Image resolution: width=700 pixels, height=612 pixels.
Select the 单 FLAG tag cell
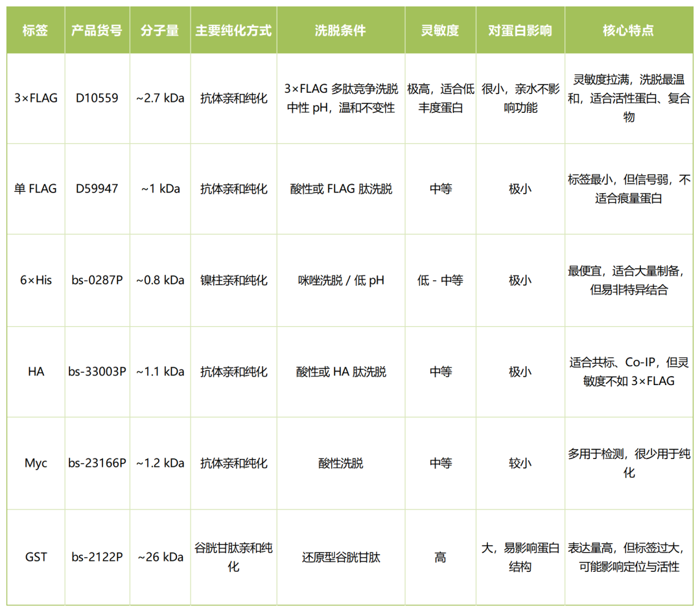point(36,189)
